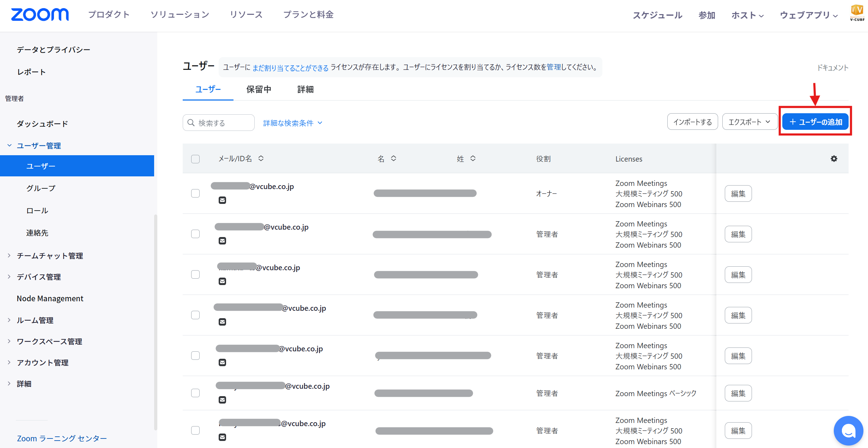Click the 役割 column header
868x448 pixels.
[x=544, y=159]
